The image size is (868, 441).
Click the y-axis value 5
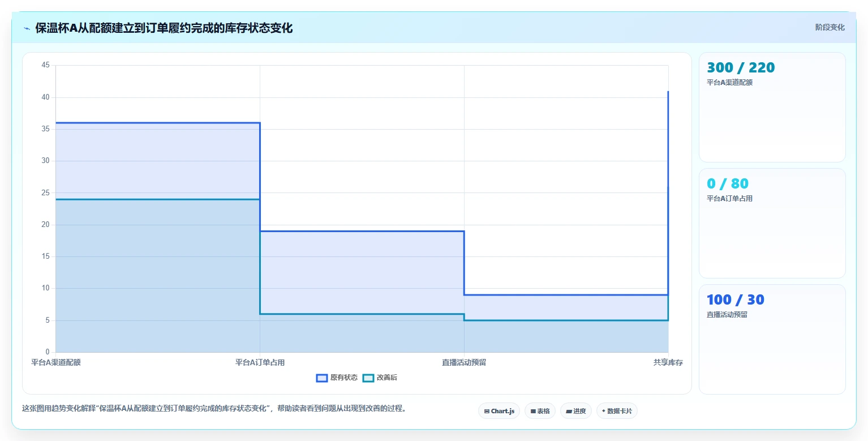48,320
